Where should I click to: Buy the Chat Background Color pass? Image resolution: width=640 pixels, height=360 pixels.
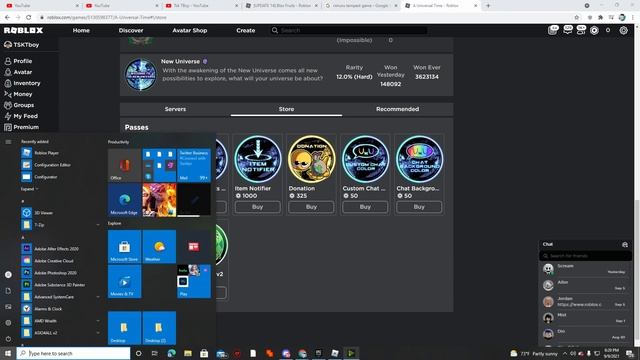419,207
